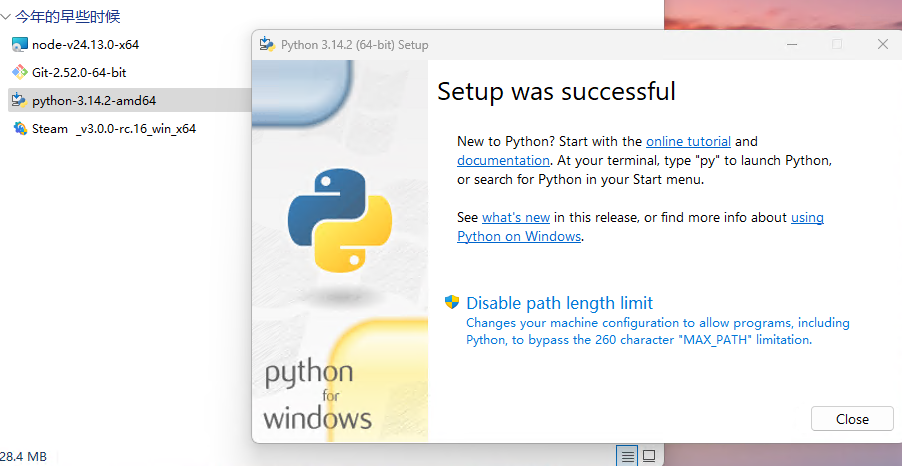Collapse the 今年的早些时候 group
Image resolution: width=902 pixels, height=466 pixels.
coord(6,17)
